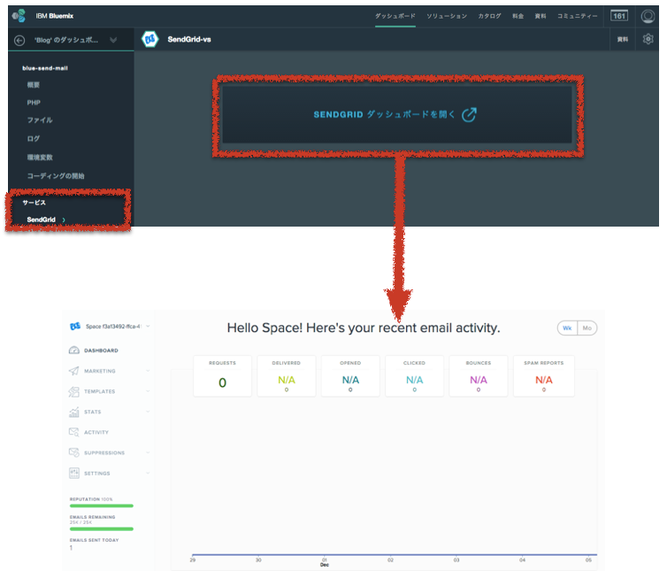This screenshot has height=578, width=667.
Task: Expand the Space account dropdown arrow
Action: (148, 327)
